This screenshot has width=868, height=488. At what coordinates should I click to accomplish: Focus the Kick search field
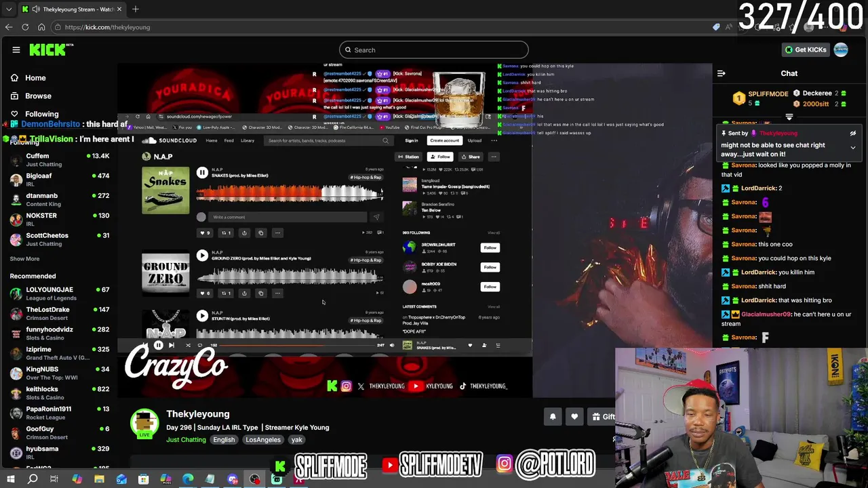point(434,49)
